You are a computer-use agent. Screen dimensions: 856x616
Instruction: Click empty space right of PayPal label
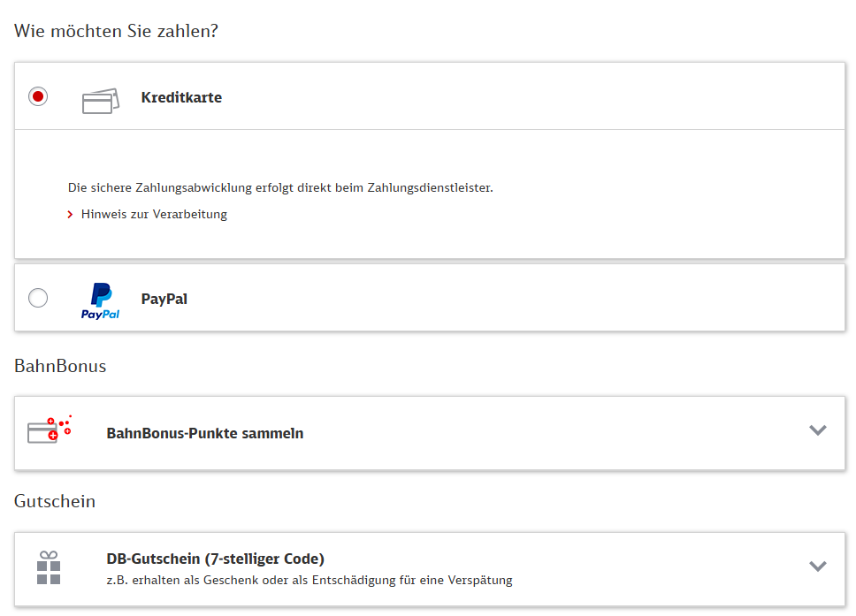click(x=513, y=299)
